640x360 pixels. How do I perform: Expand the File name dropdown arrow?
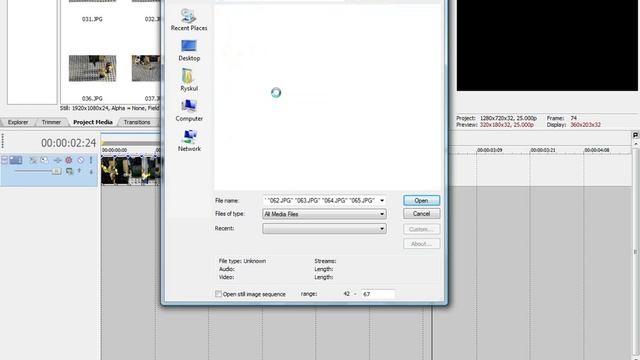pyautogui.click(x=382, y=200)
